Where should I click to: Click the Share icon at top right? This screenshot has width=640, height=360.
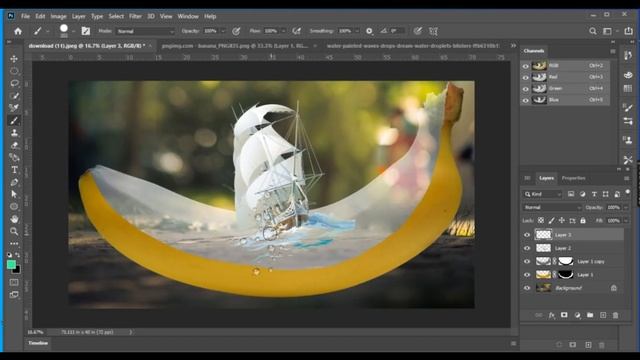point(628,31)
